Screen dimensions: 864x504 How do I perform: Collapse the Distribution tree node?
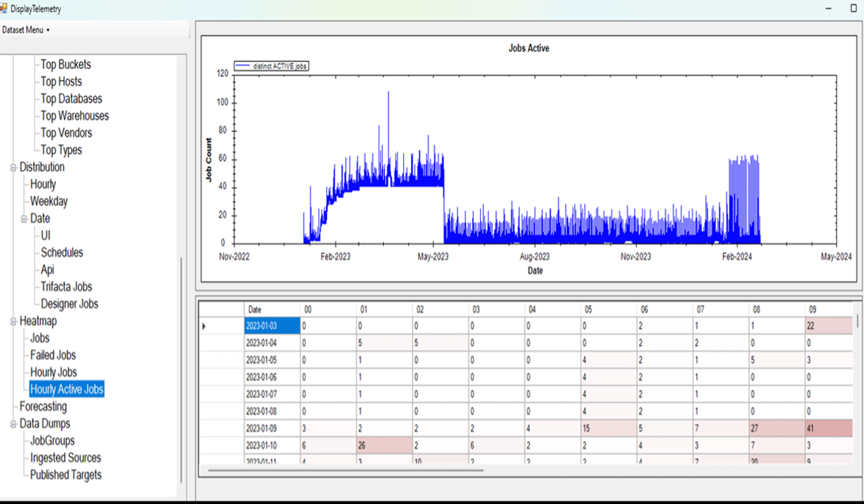14,168
